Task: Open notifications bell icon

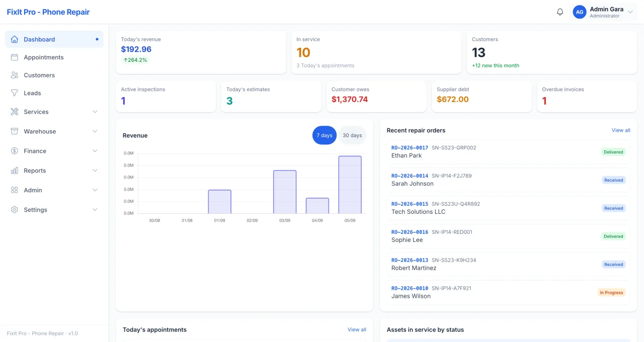Action: point(560,12)
